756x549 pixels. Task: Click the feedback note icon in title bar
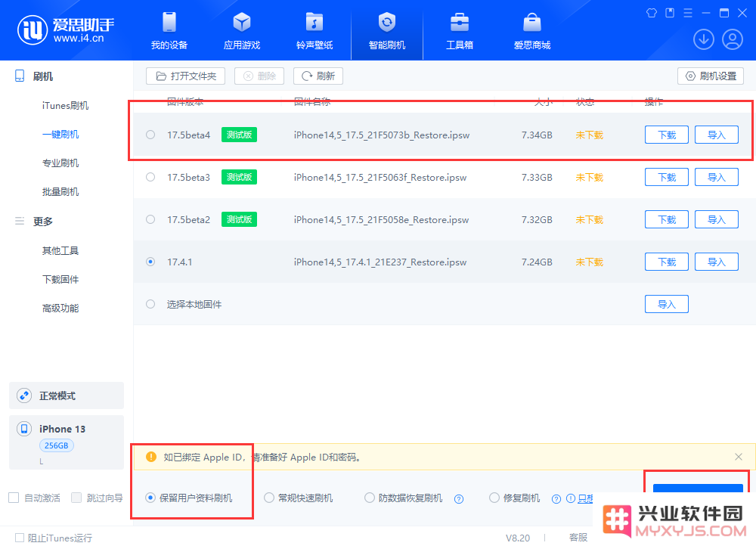(x=670, y=13)
